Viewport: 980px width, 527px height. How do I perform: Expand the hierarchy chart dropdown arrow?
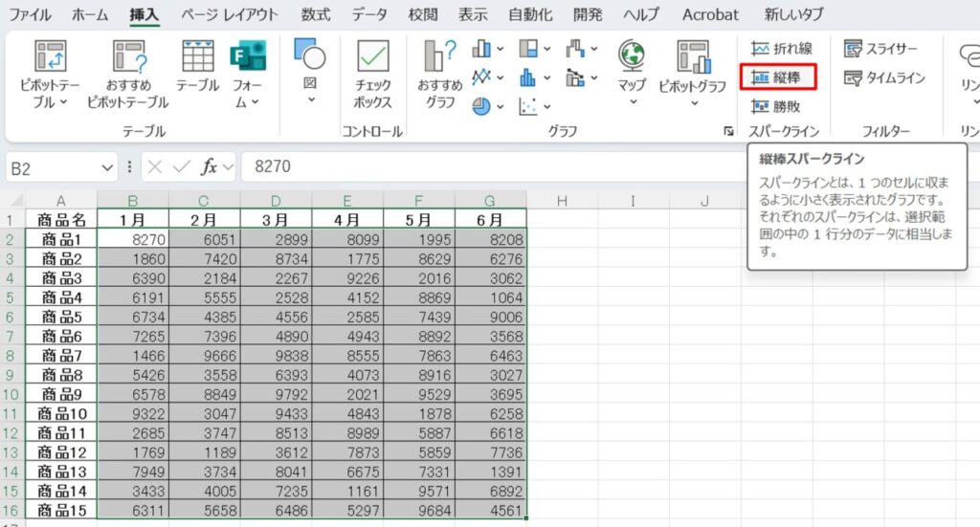point(546,49)
